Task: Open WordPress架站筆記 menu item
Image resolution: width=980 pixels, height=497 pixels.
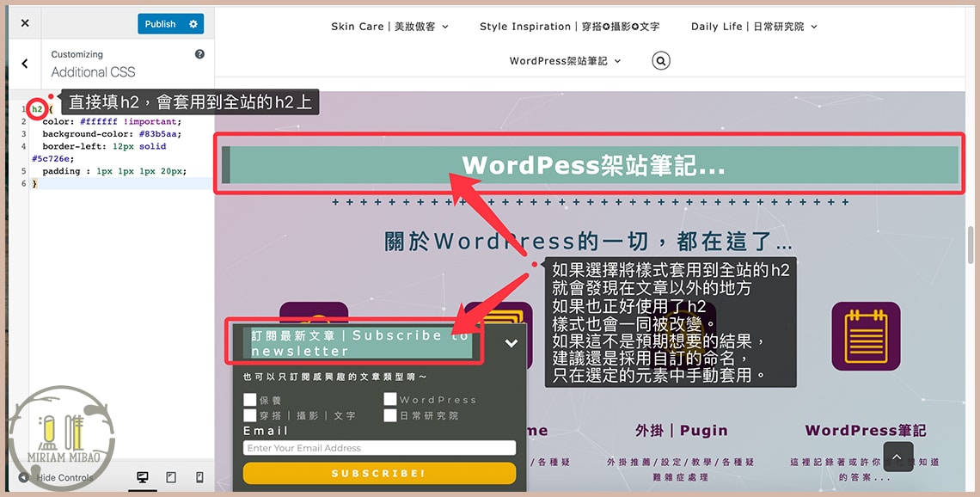Action: 558,61
